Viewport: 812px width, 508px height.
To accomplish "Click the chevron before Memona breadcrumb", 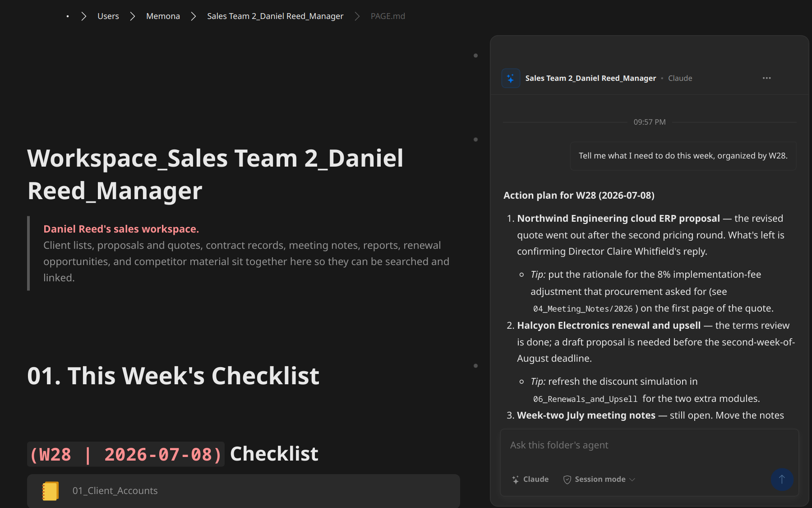I will pyautogui.click(x=133, y=16).
